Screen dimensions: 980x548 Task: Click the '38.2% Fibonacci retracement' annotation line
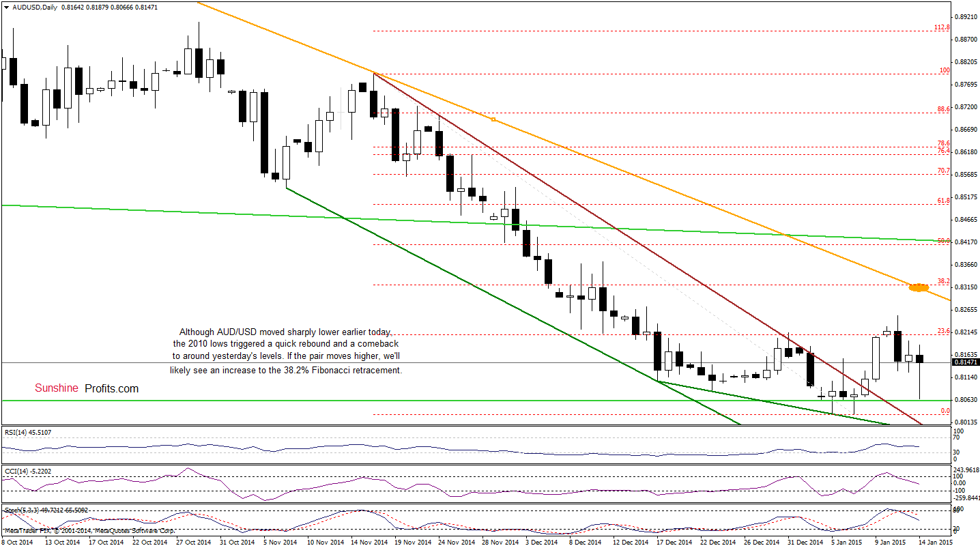pos(286,370)
